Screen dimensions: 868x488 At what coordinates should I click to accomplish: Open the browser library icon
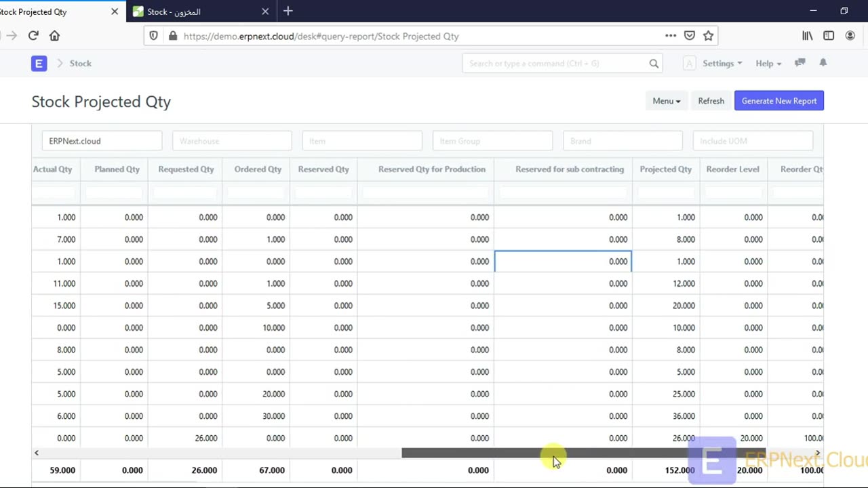pyautogui.click(x=808, y=36)
